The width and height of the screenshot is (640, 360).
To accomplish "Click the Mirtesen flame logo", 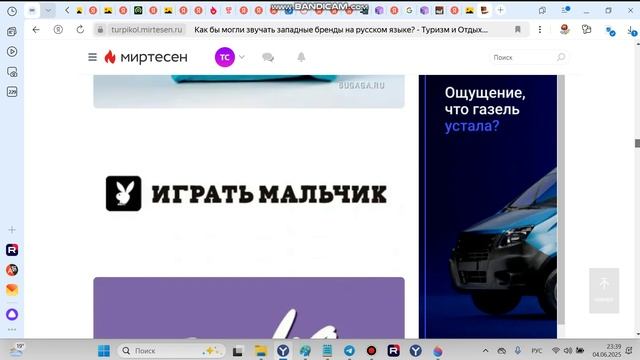I will (x=110, y=57).
